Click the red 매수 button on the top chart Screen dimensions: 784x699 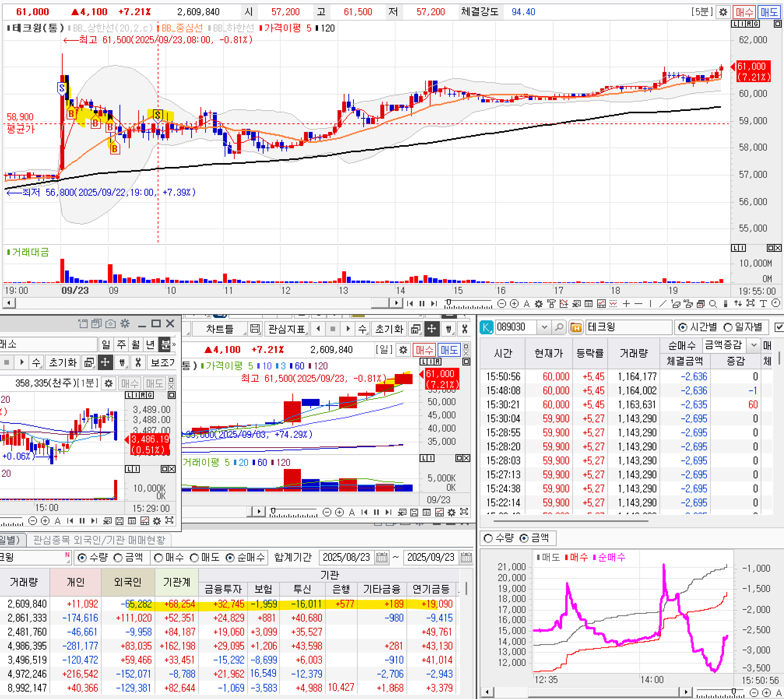(x=744, y=12)
